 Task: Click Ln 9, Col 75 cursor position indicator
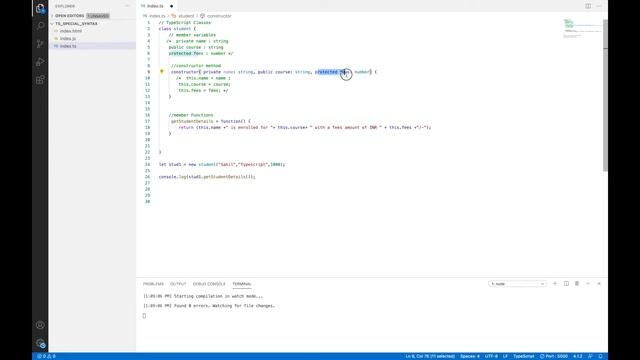click(x=430, y=356)
